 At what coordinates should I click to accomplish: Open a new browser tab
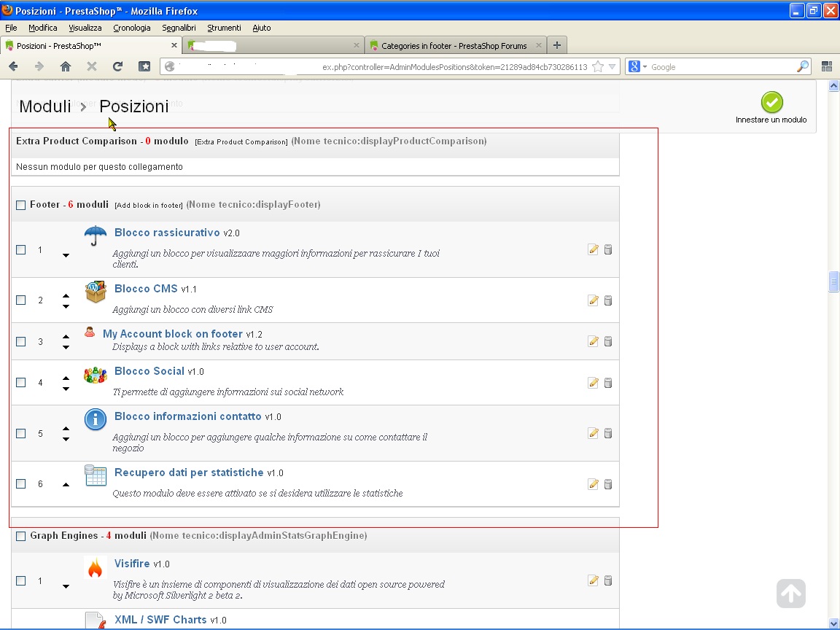tap(556, 45)
